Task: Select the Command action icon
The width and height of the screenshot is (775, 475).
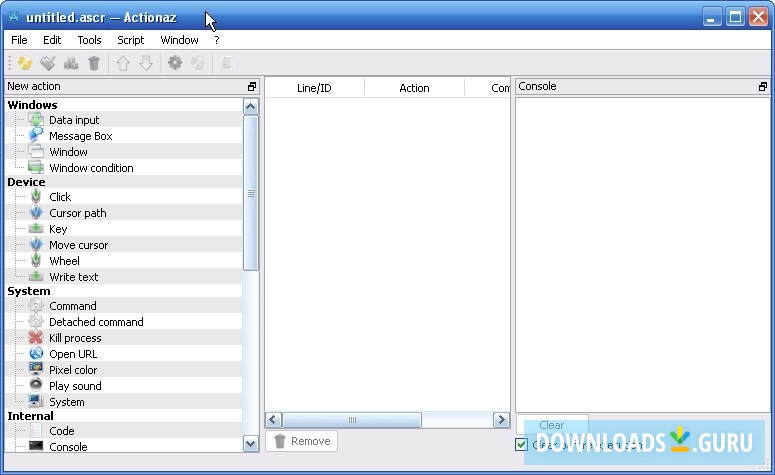Action: pyautogui.click(x=36, y=305)
